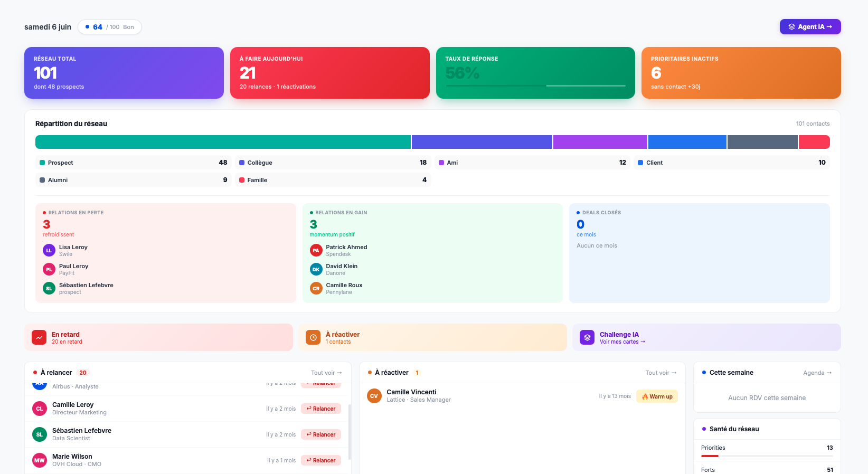Click the green Prospect segment of distribution bar
The height and width of the screenshot is (474, 868).
point(223,142)
